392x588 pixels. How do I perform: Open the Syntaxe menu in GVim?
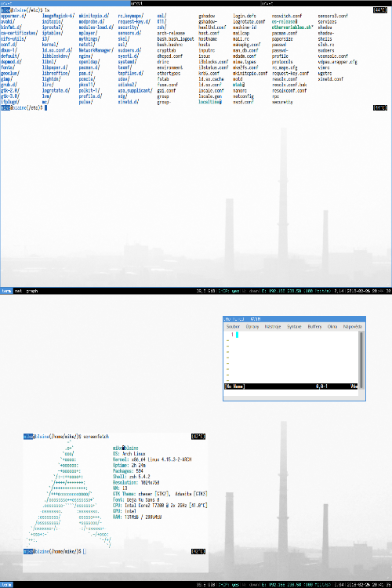[294, 327]
